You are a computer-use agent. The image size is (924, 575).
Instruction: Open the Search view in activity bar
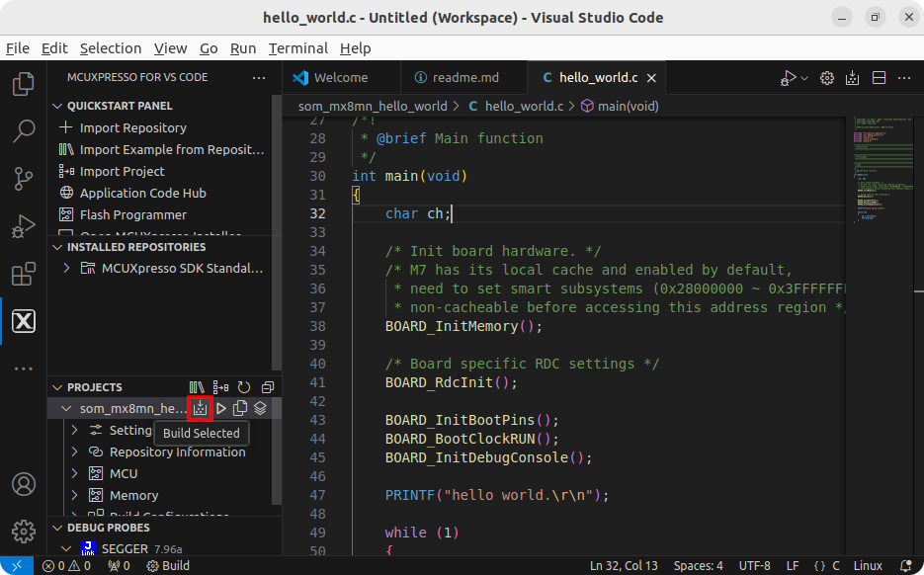pyautogui.click(x=24, y=130)
